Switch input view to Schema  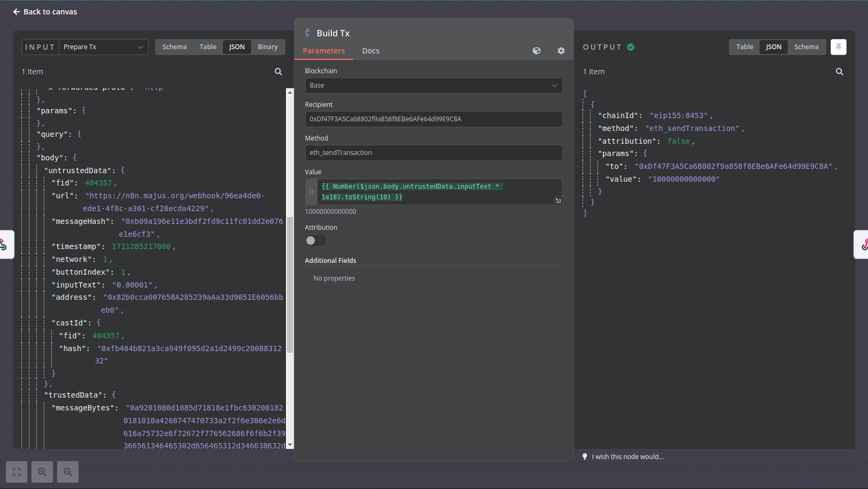[174, 47]
